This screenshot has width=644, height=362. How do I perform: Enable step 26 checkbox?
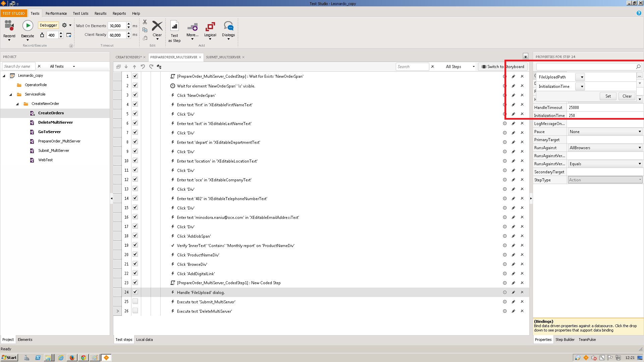pos(135,311)
